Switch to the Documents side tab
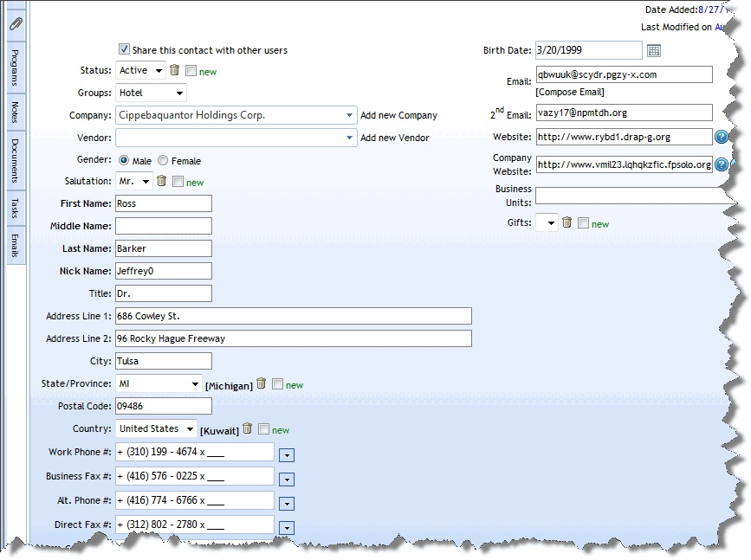Screen dimensions: 751x560 16,161
